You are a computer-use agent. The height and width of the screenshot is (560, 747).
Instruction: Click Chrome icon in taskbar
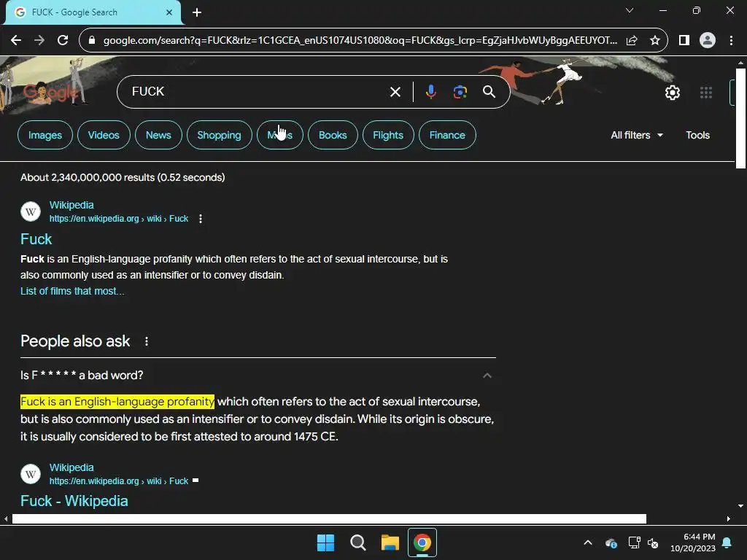[422, 542]
